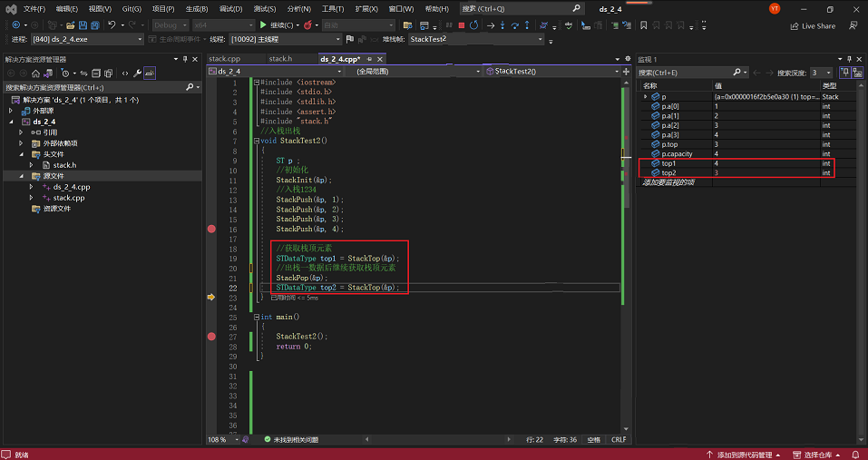Click the Sync with Active Document icon
Image resolution: width=868 pixels, height=460 pixels.
(84, 73)
